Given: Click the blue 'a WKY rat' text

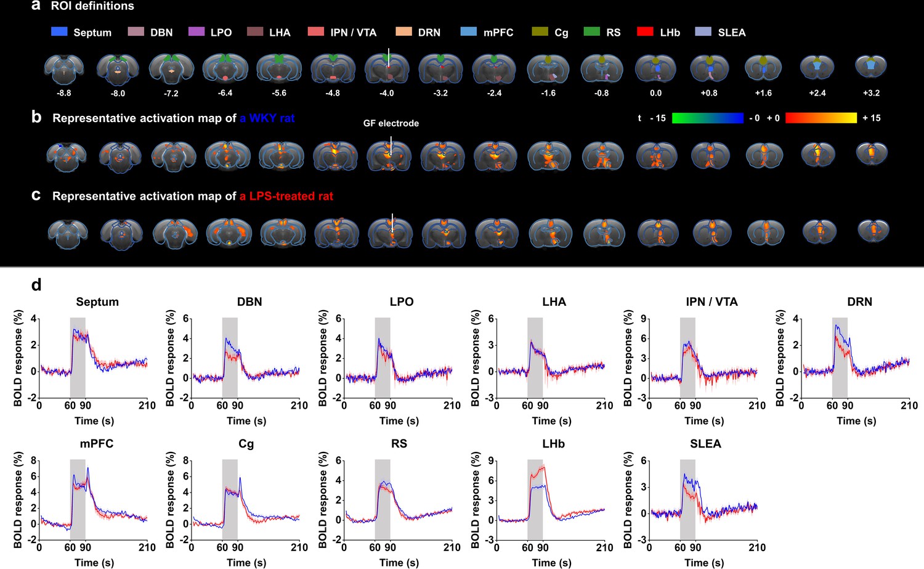Looking at the screenshot, I should click(267, 118).
